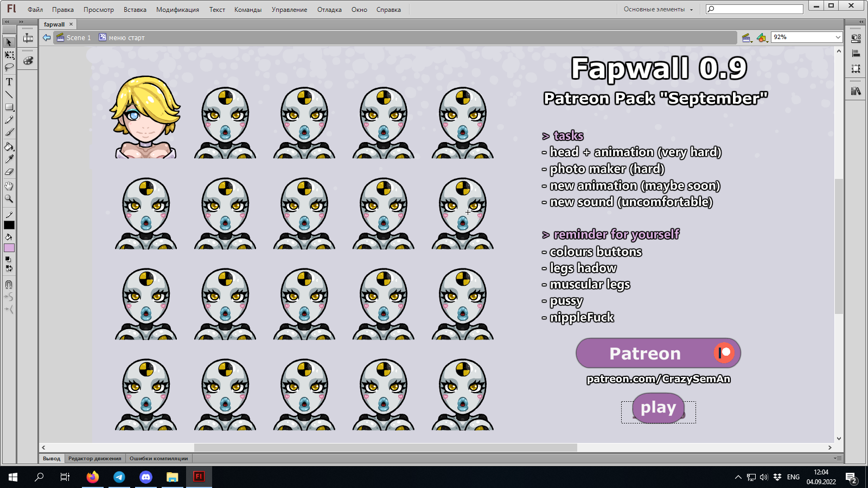Open the collapsed Color palette panel icon
This screenshot has width=868, height=488.
(x=28, y=61)
